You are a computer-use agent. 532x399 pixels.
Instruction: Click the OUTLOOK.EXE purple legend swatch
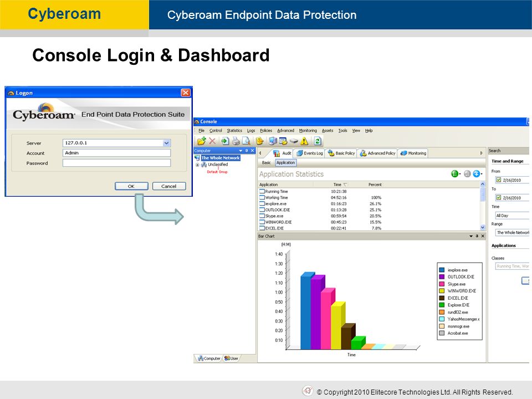(x=442, y=277)
